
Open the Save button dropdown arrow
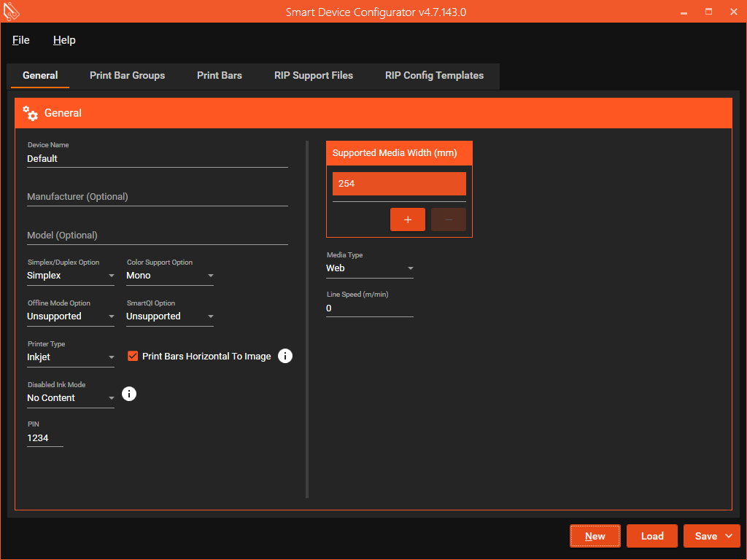pos(729,536)
